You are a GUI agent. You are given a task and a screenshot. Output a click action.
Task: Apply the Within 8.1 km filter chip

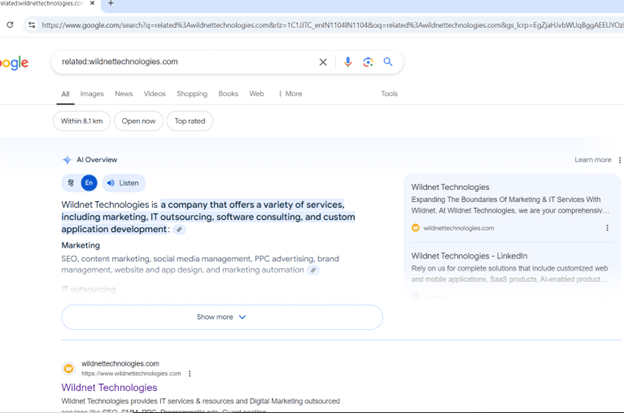(x=82, y=121)
